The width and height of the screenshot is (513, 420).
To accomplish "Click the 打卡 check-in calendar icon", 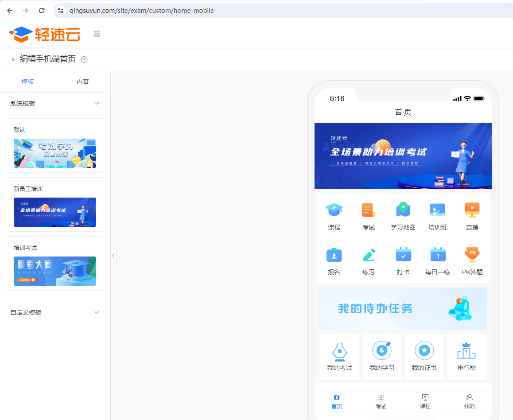I will pyautogui.click(x=403, y=255).
